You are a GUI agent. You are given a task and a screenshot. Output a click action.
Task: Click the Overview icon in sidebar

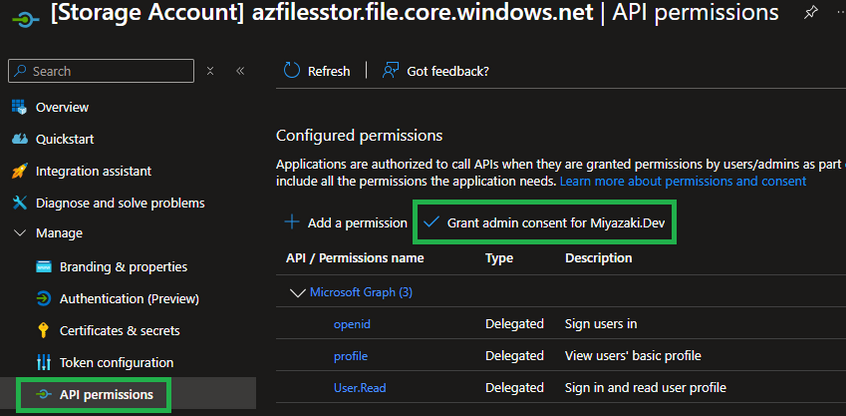point(19,107)
